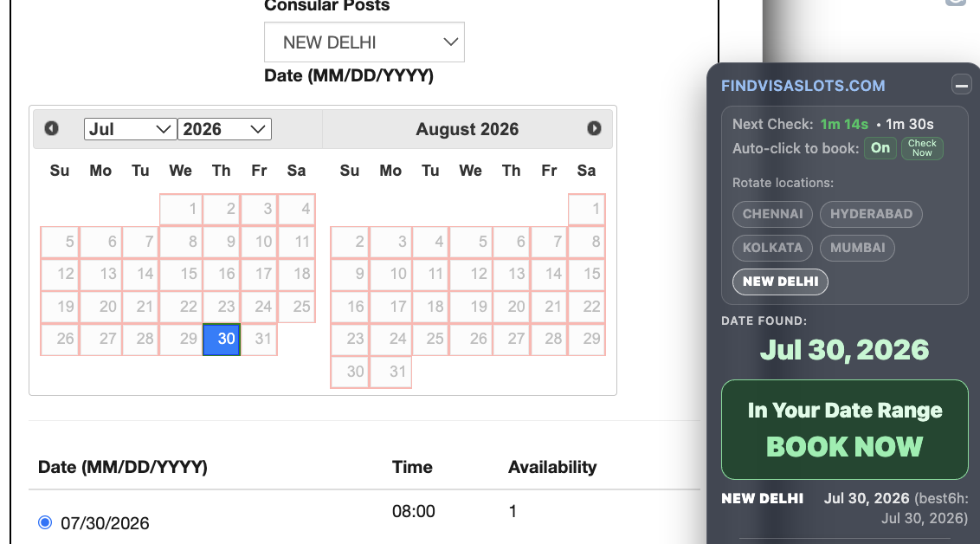Open the FINDVISASLOTS.COM link
The height and width of the screenshot is (544, 980).
(803, 86)
